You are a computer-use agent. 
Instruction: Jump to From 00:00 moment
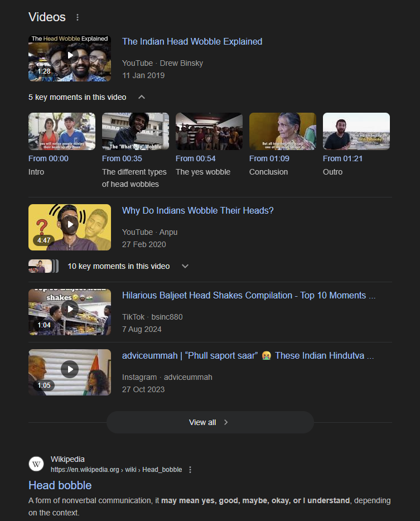point(49,158)
